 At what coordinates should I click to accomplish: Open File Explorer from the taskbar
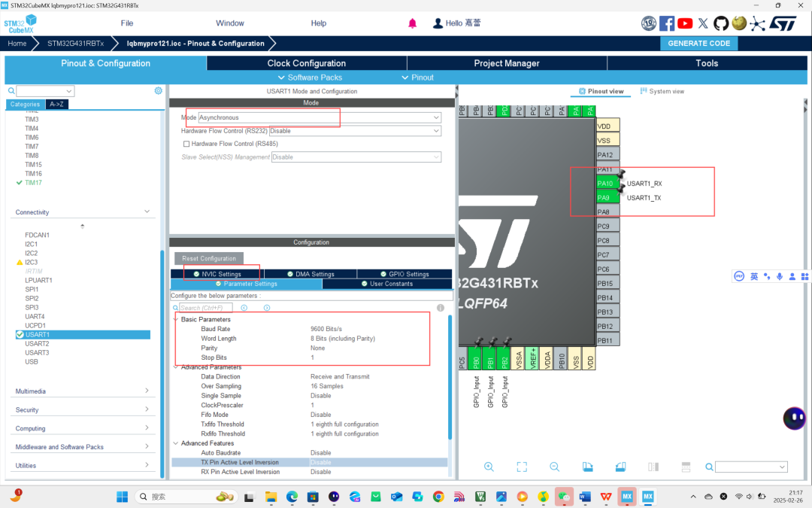tap(271, 497)
